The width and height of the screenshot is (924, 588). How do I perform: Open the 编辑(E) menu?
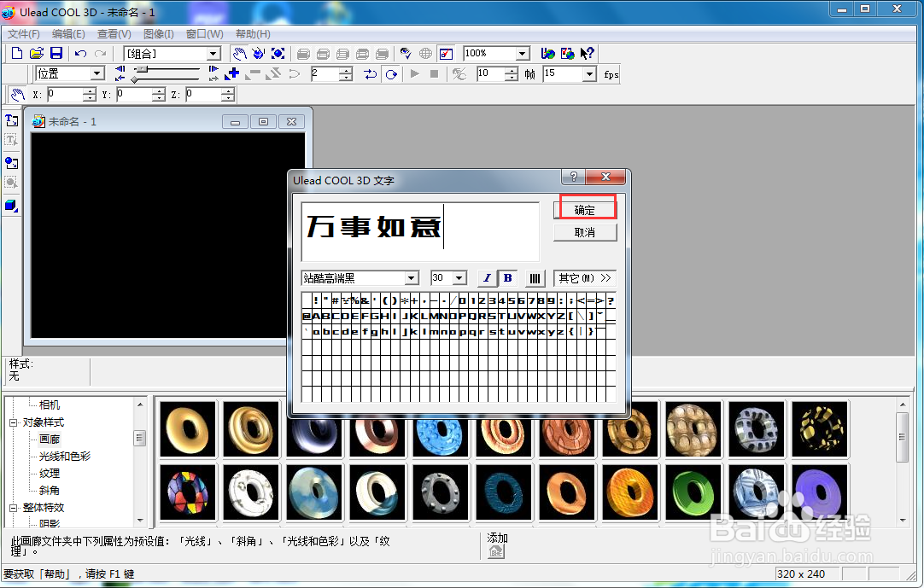click(68, 33)
